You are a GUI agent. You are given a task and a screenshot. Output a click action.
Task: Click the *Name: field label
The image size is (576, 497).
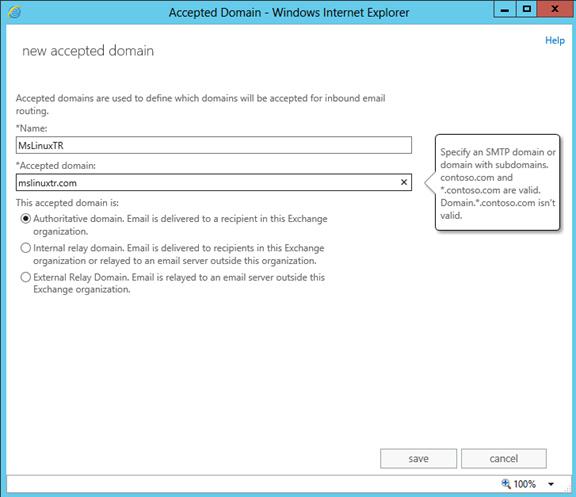click(32, 128)
